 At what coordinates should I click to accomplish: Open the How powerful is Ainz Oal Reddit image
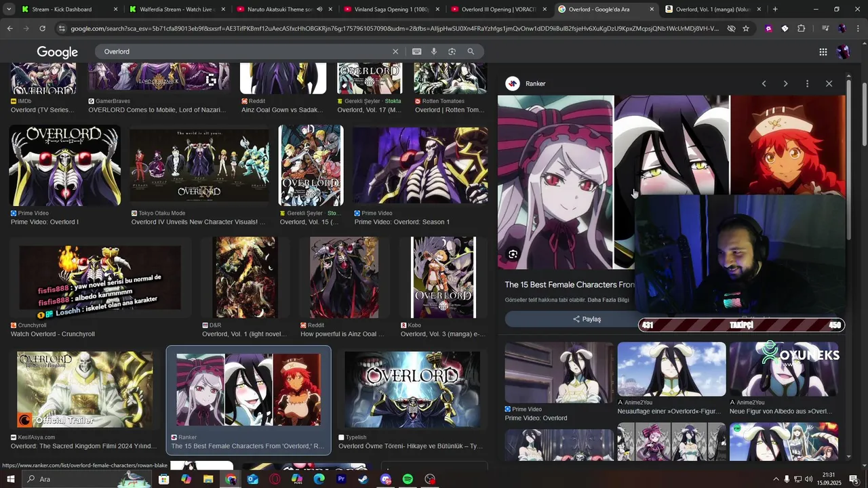pyautogui.click(x=344, y=278)
